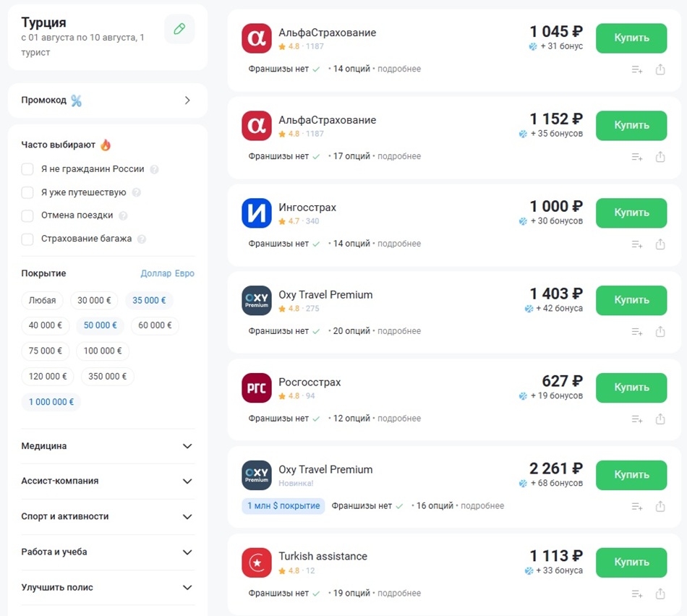Add Ingosstrakh offer to comparison list
The width and height of the screenshot is (687, 616).
pos(636,244)
